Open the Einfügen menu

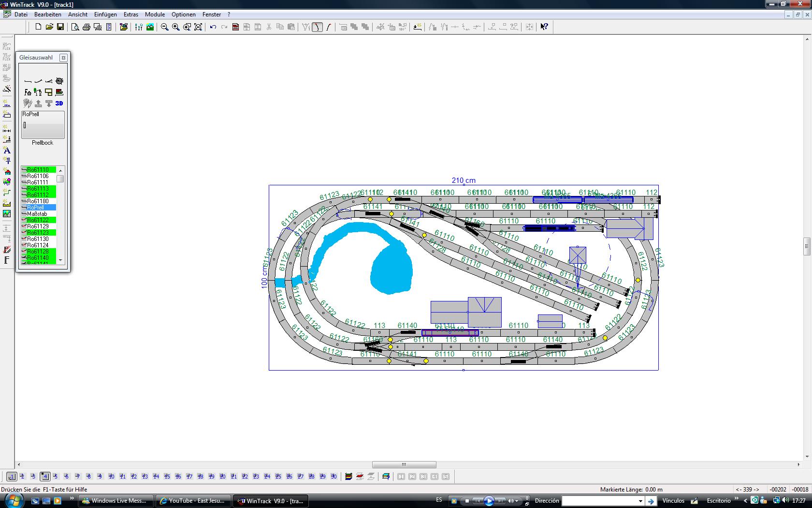[105, 15]
